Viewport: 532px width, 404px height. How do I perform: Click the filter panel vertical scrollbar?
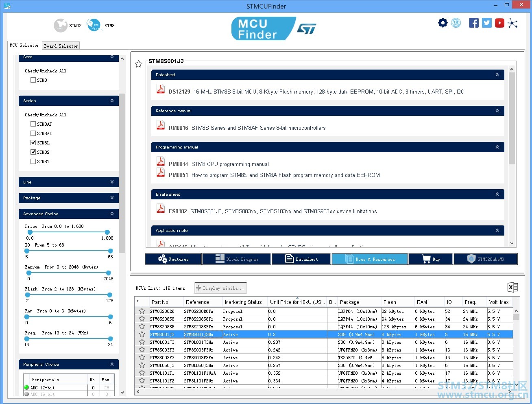click(122, 173)
